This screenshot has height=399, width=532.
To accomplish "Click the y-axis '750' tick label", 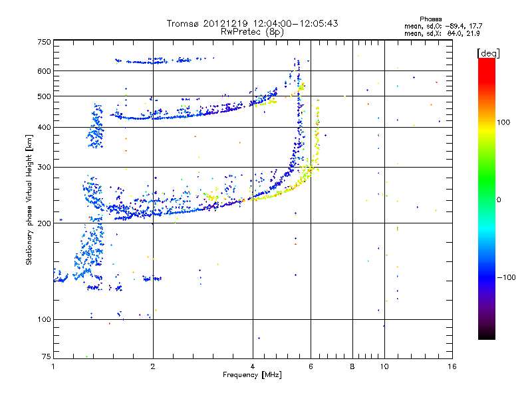I will point(44,42).
